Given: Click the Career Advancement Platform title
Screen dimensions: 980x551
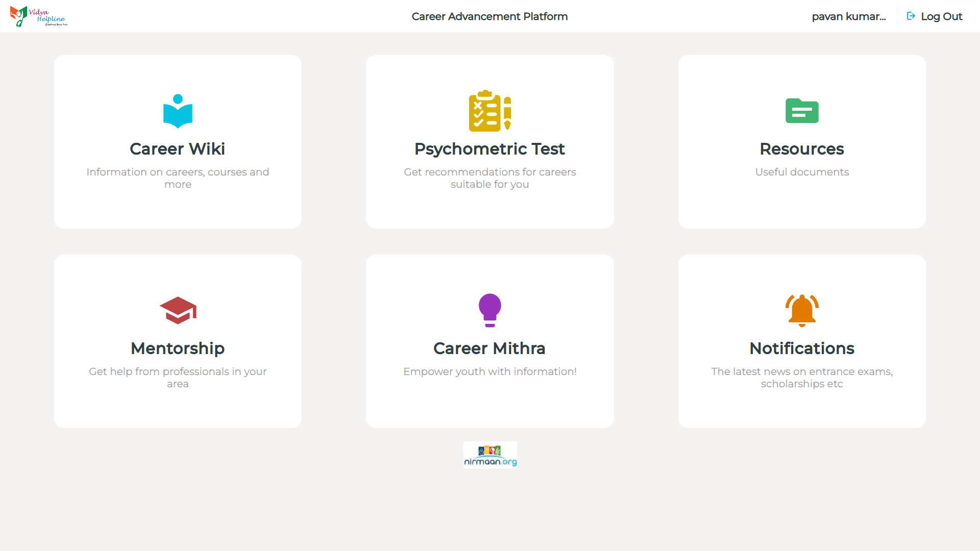Looking at the screenshot, I should (x=489, y=16).
